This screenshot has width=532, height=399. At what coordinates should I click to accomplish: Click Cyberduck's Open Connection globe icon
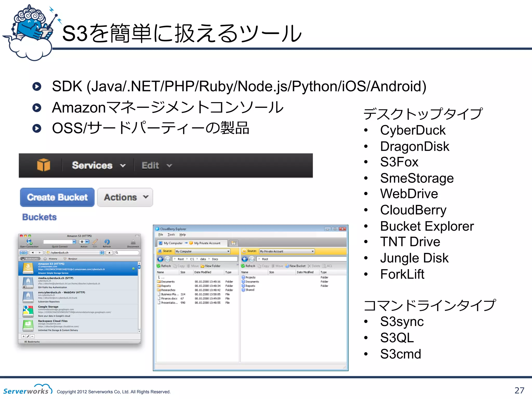coord(29,242)
